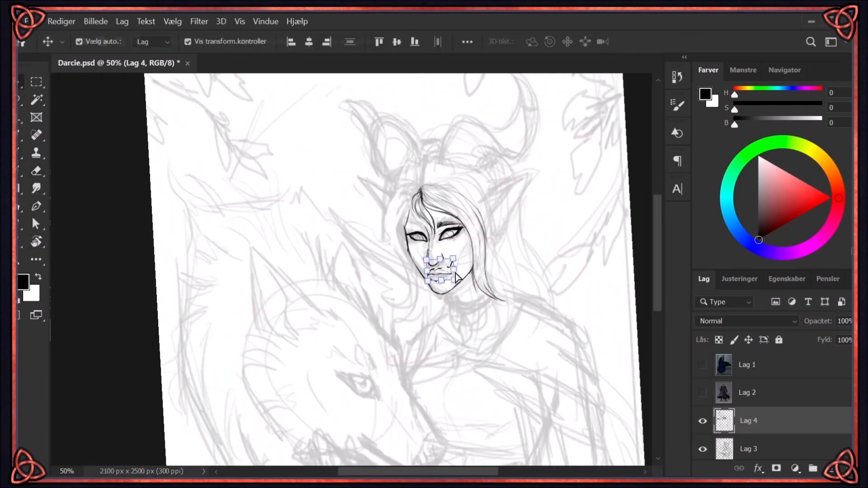The image size is (868, 488).
Task: Show the Lag 1 layer
Action: 703,365
